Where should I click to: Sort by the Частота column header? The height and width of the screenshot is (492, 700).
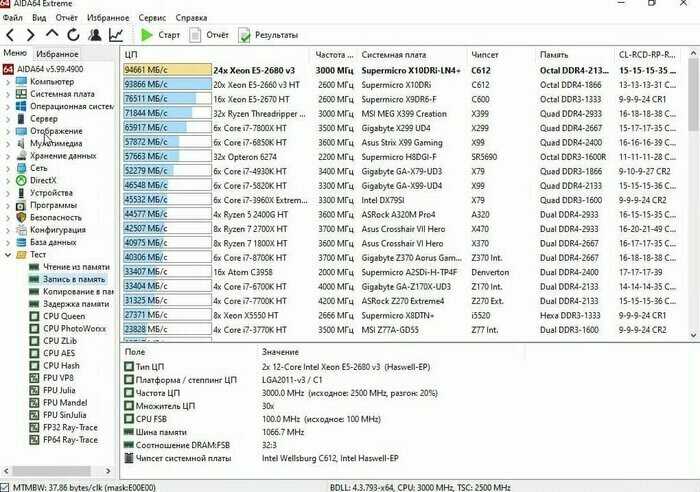[x=334, y=54]
